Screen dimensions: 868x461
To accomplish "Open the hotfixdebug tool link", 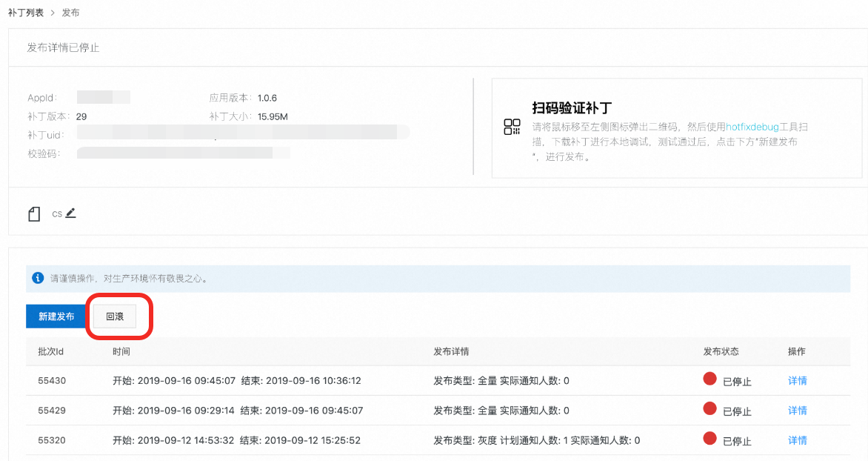I will click(x=752, y=127).
